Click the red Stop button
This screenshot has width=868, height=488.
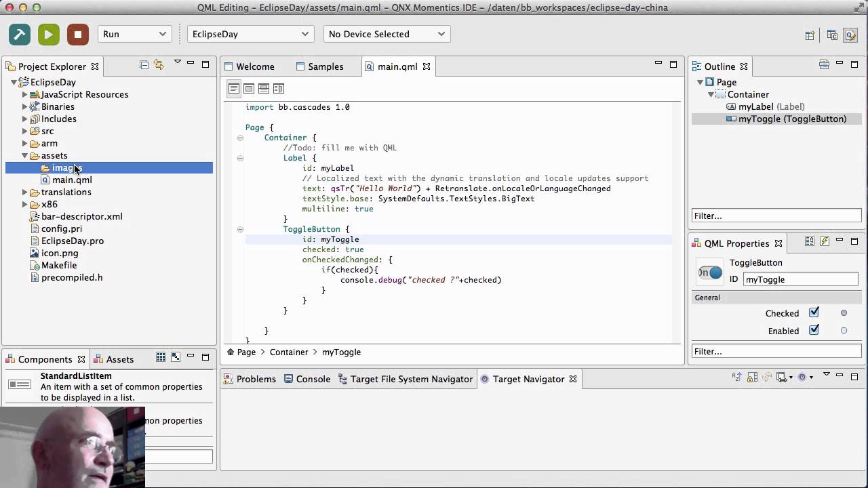[x=78, y=34]
